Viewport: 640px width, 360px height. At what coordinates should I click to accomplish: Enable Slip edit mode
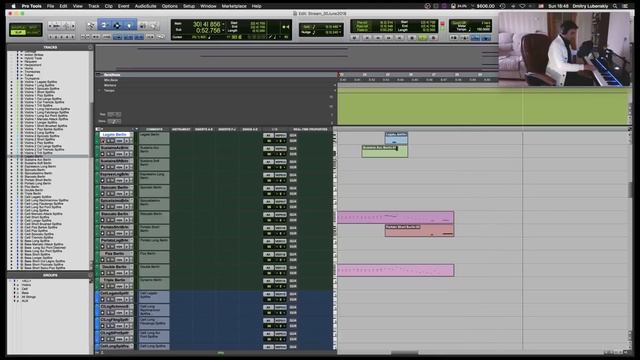click(18, 33)
